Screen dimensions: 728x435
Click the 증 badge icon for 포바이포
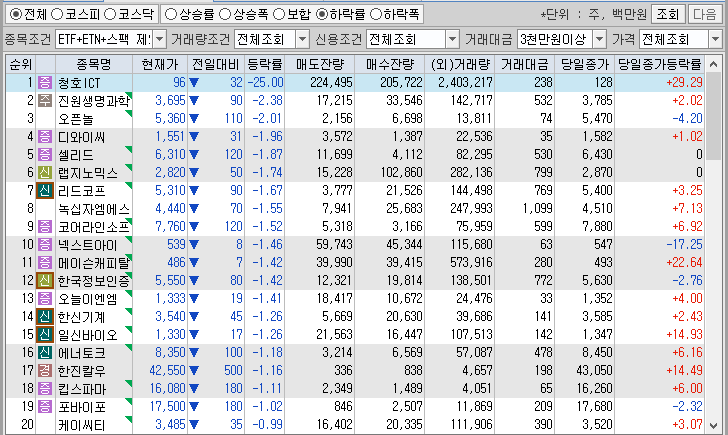[45, 406]
